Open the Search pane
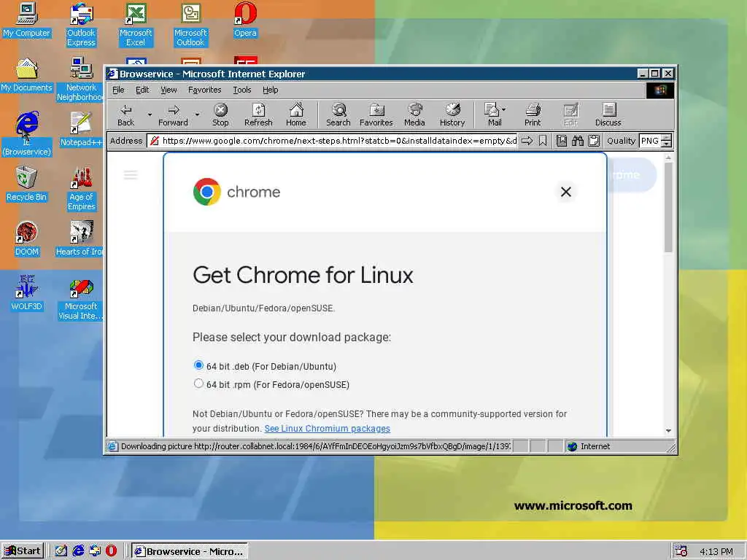Screen dimensions: 747x560 [x=338, y=114]
